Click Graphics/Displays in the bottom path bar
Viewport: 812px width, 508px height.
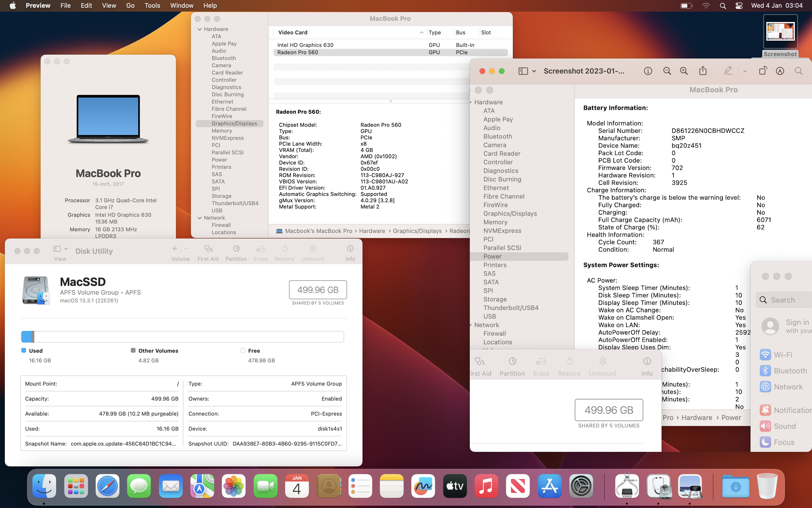click(x=417, y=231)
